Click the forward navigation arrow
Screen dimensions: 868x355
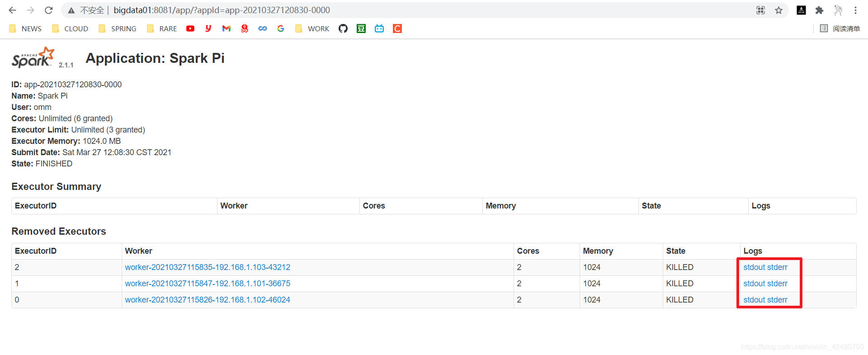31,10
